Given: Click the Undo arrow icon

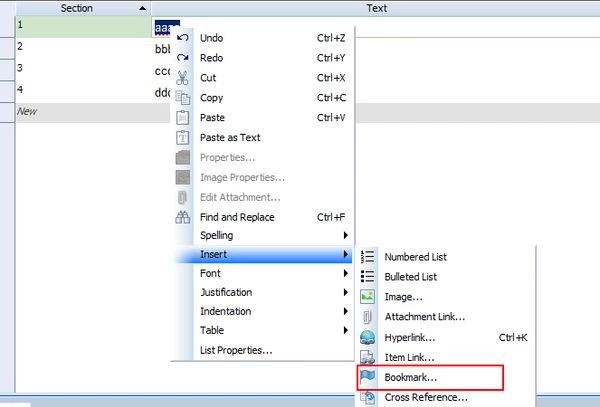Looking at the screenshot, I should click(183, 37).
